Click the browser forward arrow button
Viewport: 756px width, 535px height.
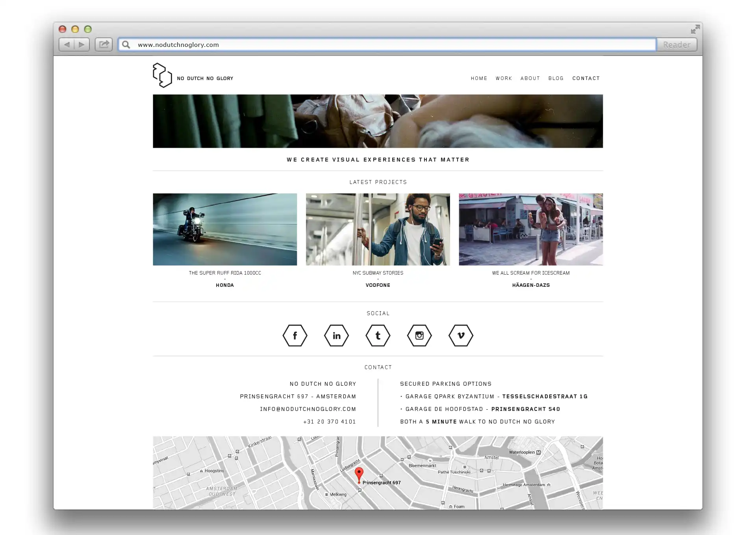pos(82,45)
